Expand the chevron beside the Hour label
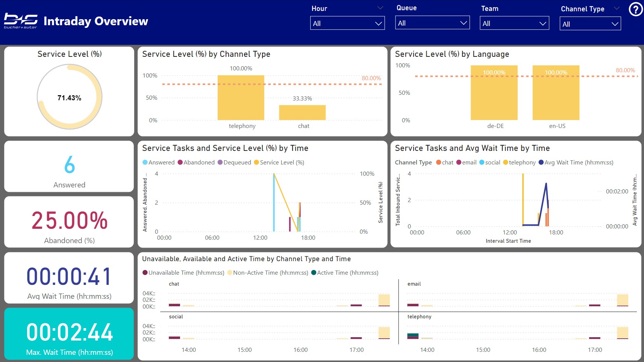Image resolution: width=644 pixels, height=362 pixels. 380,8
